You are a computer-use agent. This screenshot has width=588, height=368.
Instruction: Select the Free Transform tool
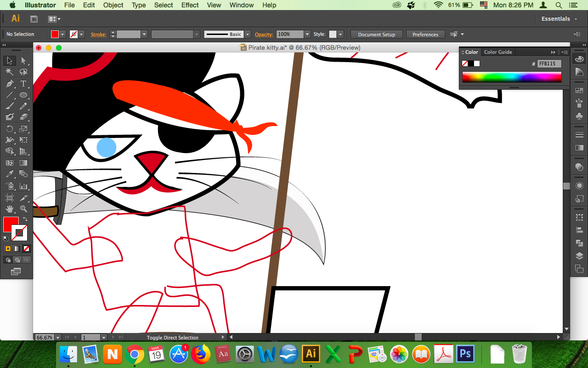coord(23,140)
